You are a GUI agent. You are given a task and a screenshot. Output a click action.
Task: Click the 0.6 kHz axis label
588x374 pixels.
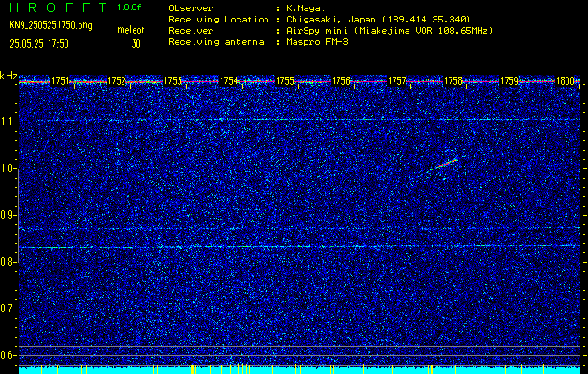point(8,355)
